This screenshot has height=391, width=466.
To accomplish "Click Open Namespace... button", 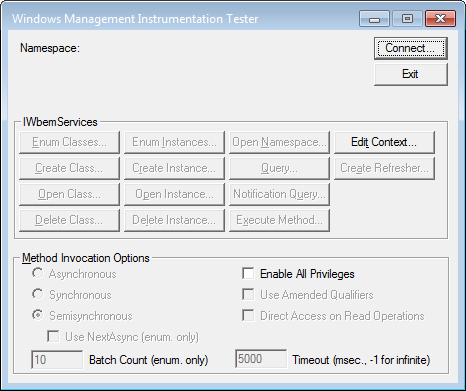I will (279, 142).
